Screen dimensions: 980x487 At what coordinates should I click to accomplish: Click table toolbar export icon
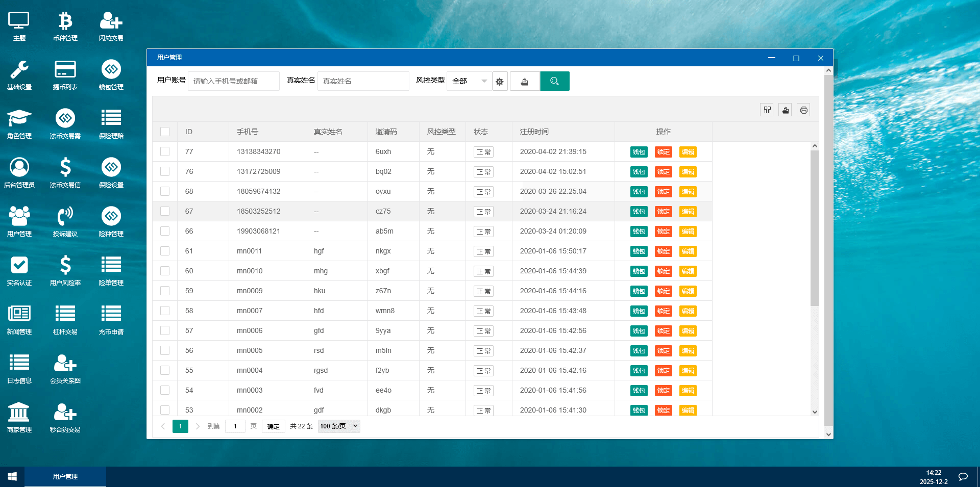click(x=786, y=110)
